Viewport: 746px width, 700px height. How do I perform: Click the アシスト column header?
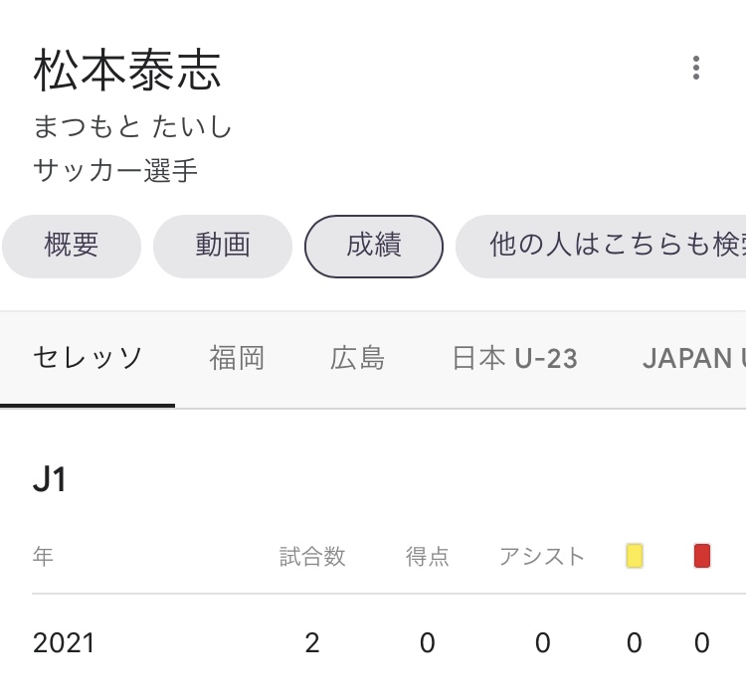point(542,557)
